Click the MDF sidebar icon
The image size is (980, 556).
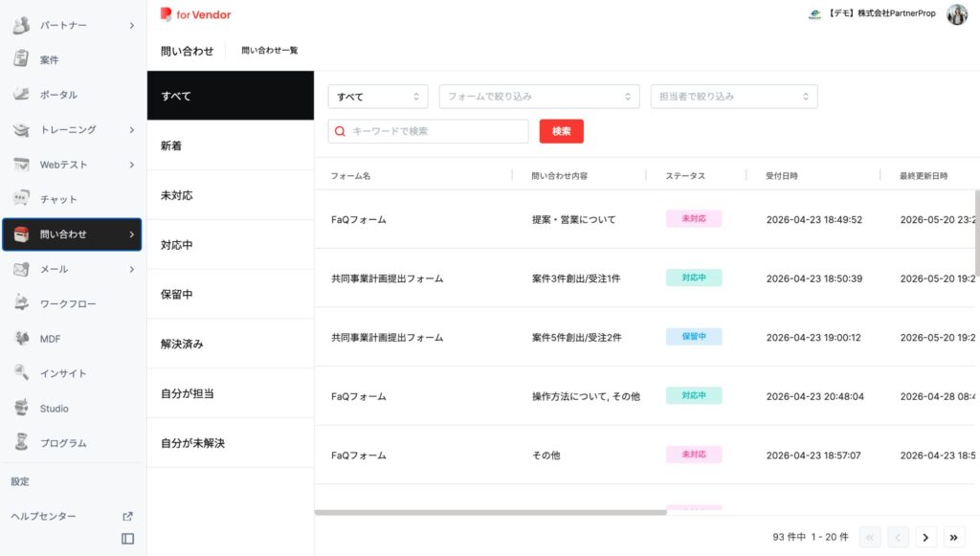point(21,339)
